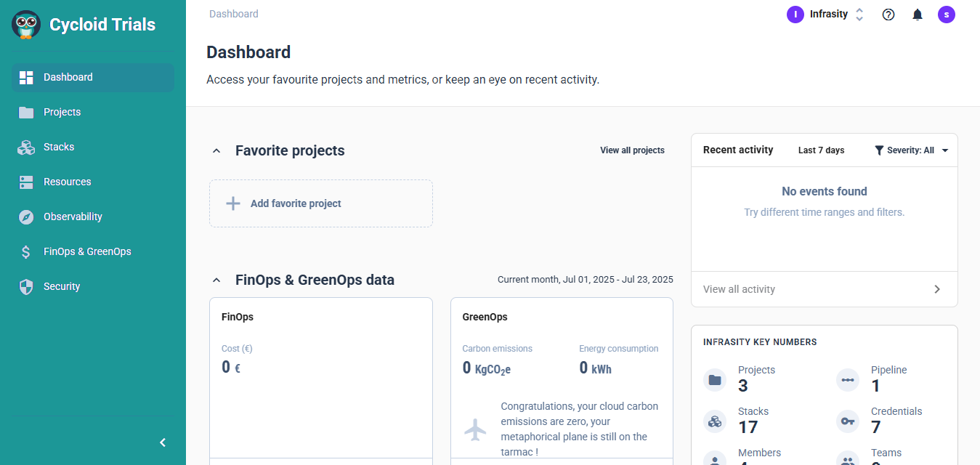980x465 pixels.
Task: Click the View all activity arrow
Action: [x=937, y=289]
